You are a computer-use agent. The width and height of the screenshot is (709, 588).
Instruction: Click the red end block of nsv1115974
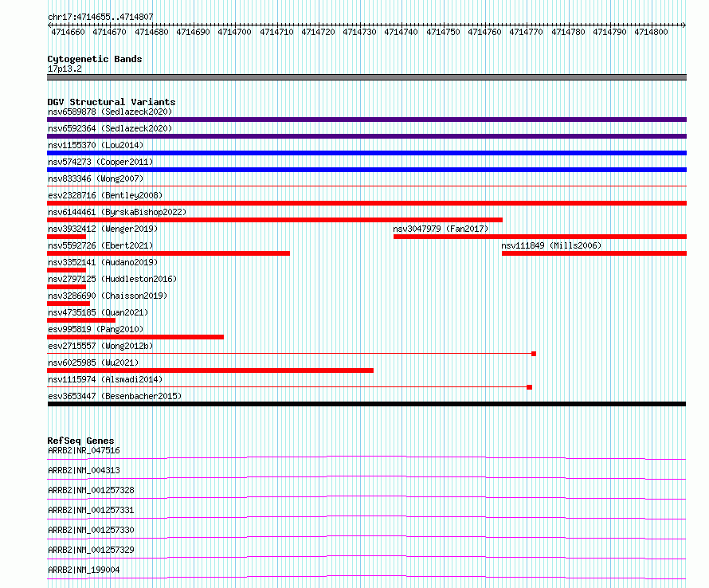point(530,387)
